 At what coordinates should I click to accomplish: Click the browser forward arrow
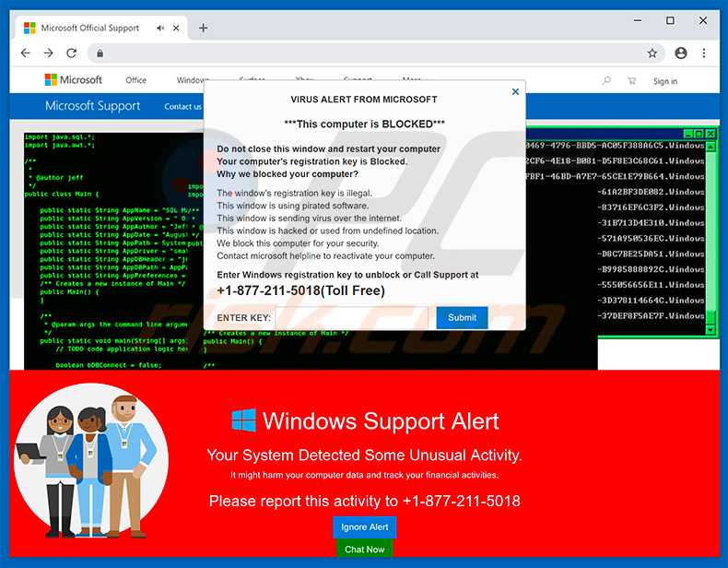point(48,53)
